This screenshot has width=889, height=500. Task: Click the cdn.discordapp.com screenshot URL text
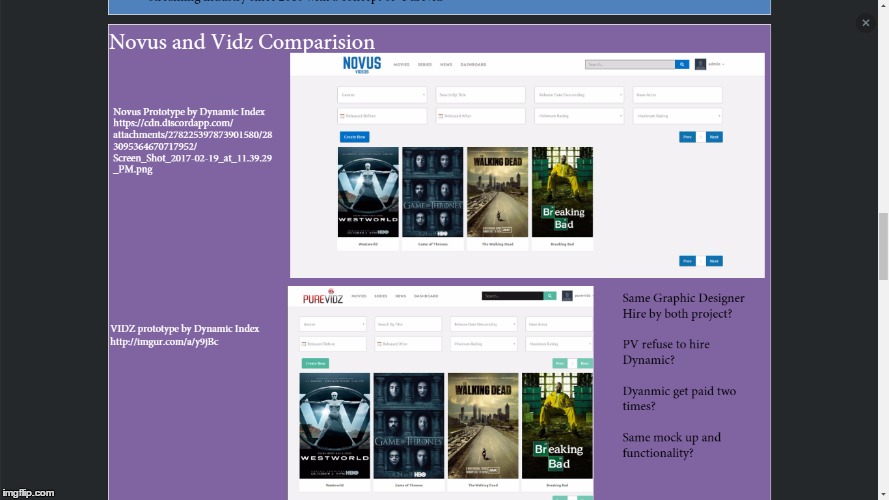pyautogui.click(x=192, y=146)
